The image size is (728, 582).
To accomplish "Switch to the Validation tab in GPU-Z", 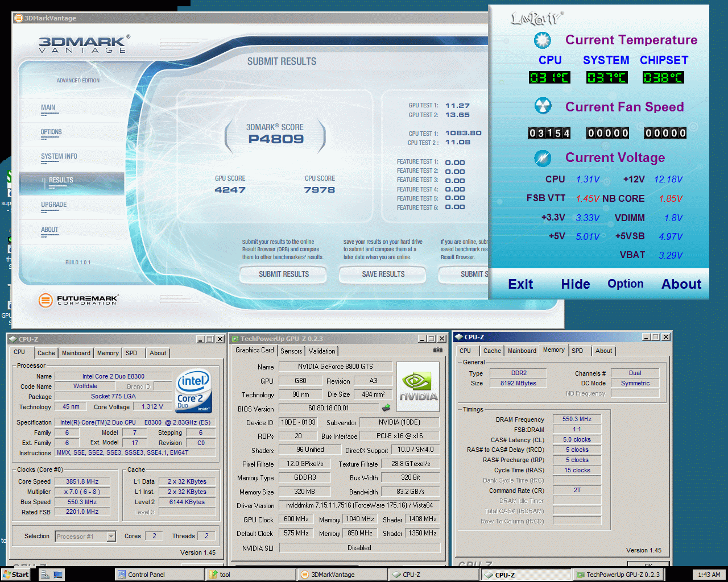I will pos(322,351).
